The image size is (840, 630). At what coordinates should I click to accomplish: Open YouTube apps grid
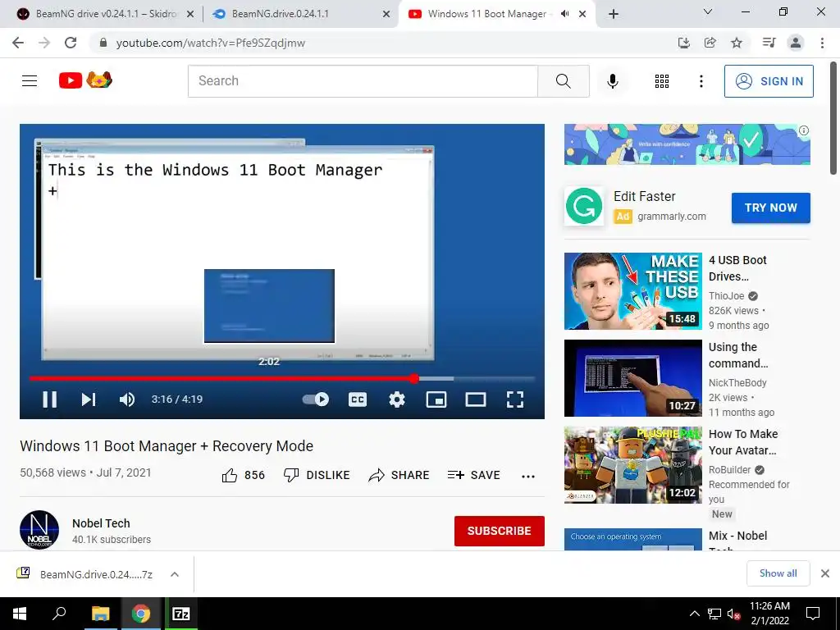(x=662, y=81)
